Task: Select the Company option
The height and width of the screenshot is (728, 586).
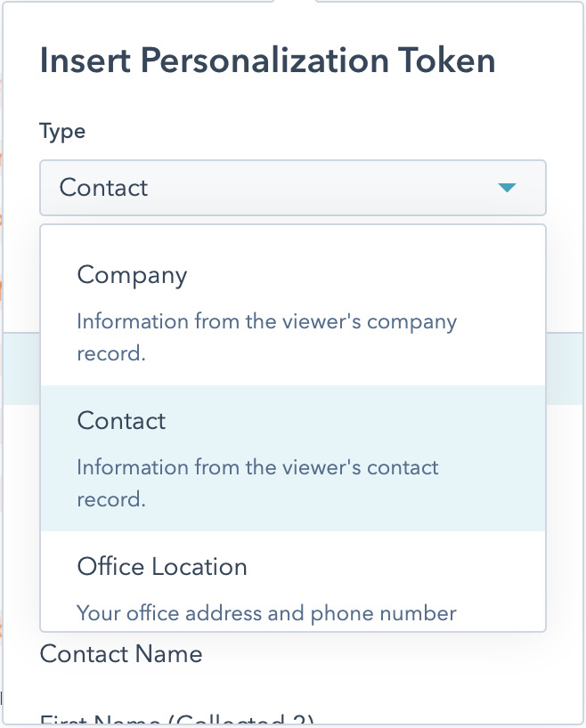Action: coord(292,304)
